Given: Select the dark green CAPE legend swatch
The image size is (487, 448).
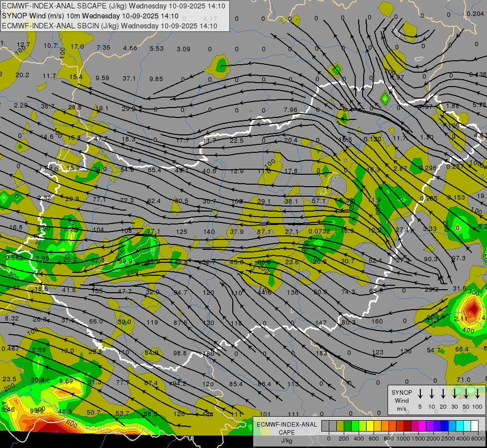Looking at the screenshot, I should 348,426.
